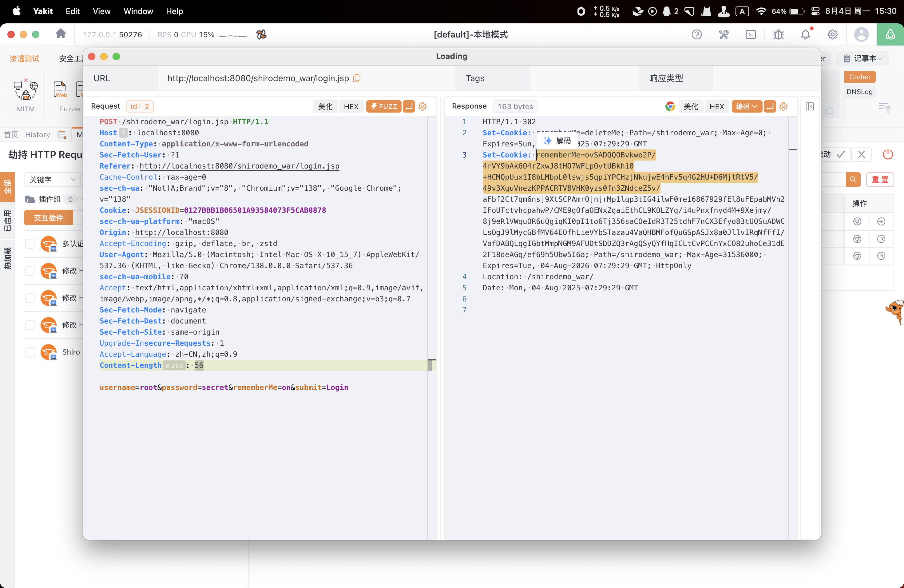The height and width of the screenshot is (588, 904).
Task: Open the Window menu
Action: point(138,11)
